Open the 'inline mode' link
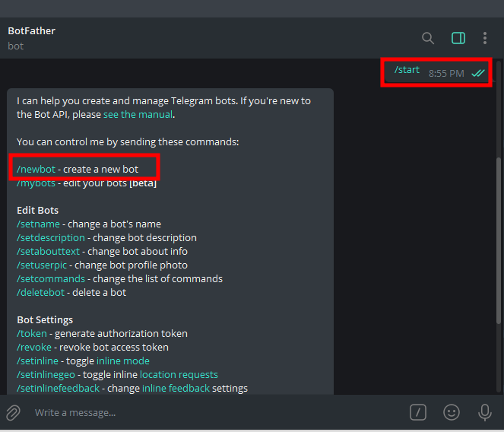The image size is (504, 432). click(x=123, y=361)
